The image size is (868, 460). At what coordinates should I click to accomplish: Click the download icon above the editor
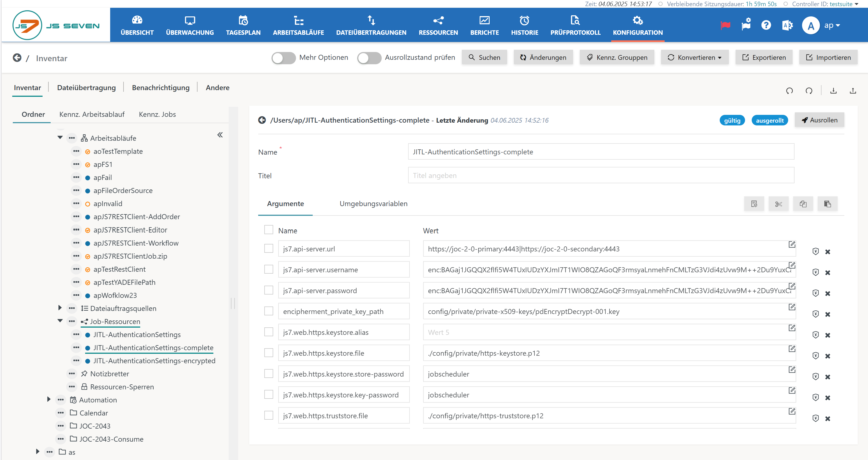(x=833, y=91)
